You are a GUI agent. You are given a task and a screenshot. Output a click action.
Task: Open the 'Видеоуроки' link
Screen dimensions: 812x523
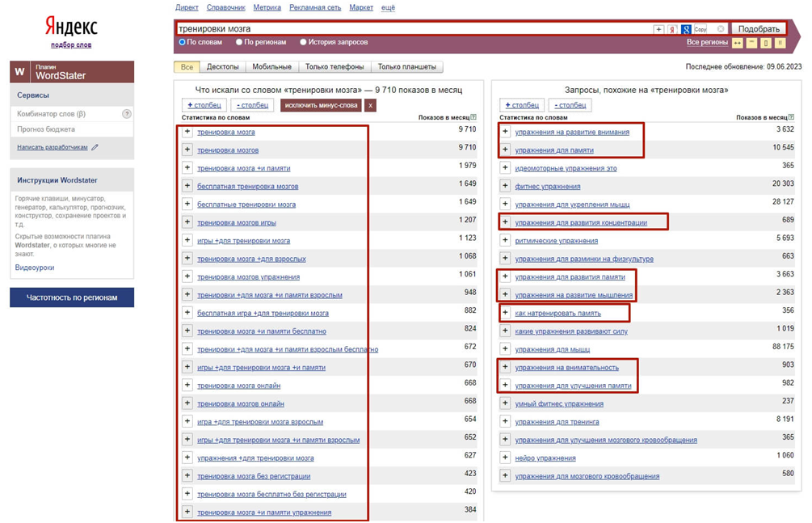click(35, 268)
